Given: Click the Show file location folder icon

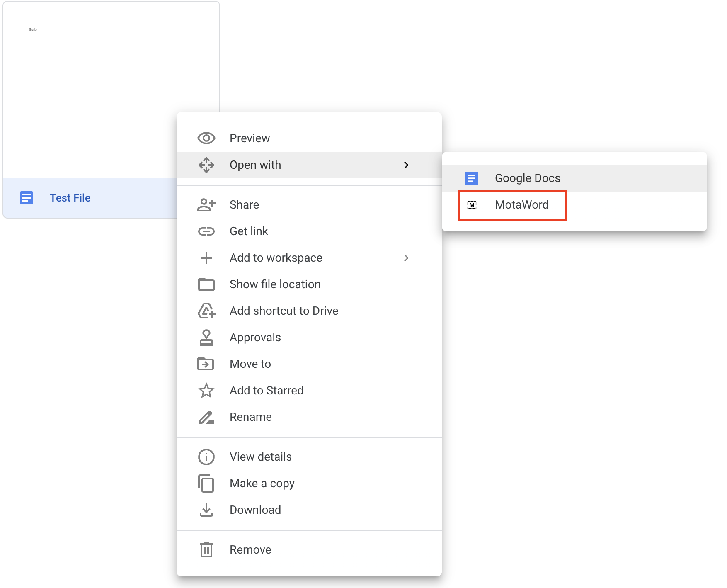Looking at the screenshot, I should 206,284.
